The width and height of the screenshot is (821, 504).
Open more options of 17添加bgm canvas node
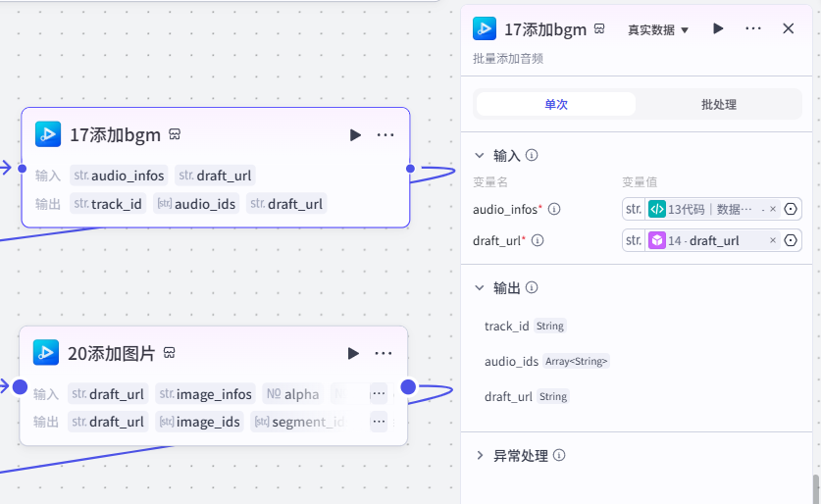click(385, 135)
